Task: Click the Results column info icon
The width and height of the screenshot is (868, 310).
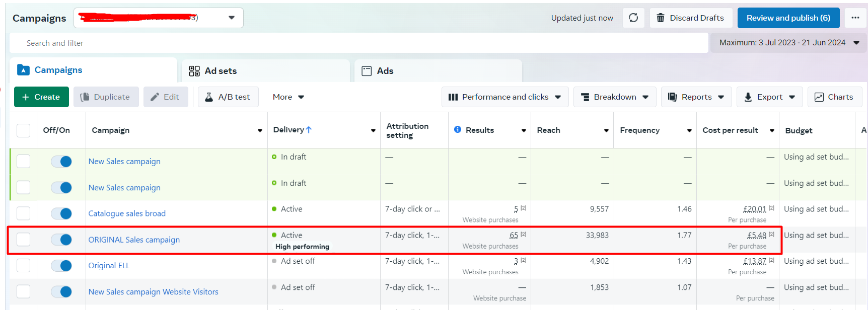Action: pos(457,130)
